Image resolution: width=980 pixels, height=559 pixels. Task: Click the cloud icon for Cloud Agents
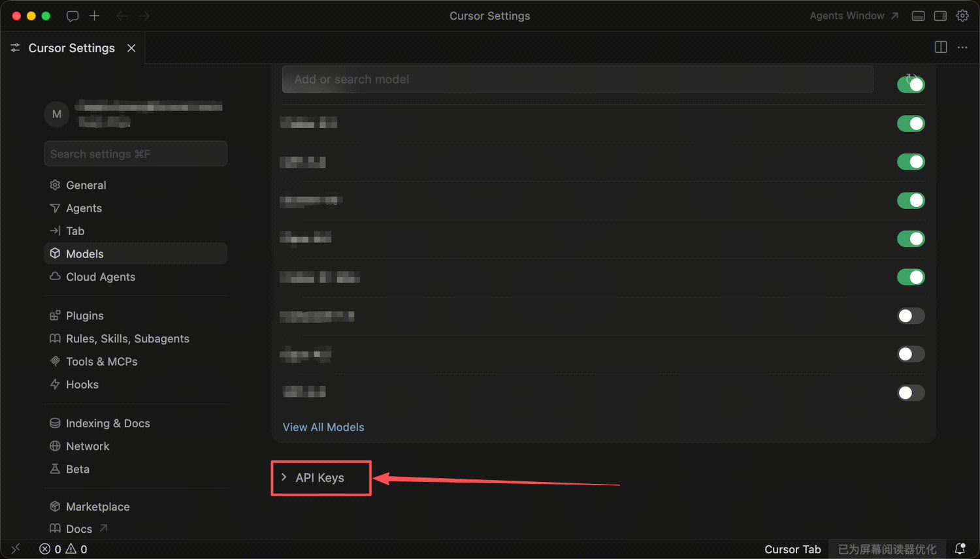[55, 276]
